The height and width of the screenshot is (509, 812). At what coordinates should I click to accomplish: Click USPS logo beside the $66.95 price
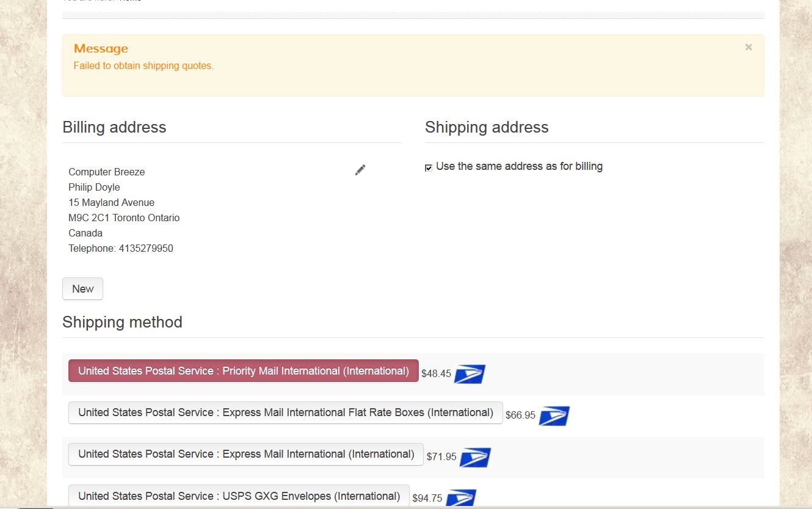pyautogui.click(x=554, y=416)
